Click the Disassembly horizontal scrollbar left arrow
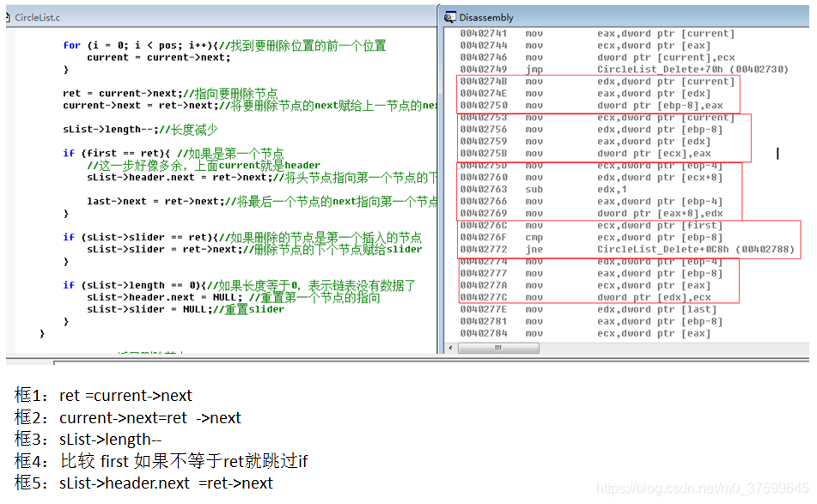817x504 pixels. click(450, 348)
